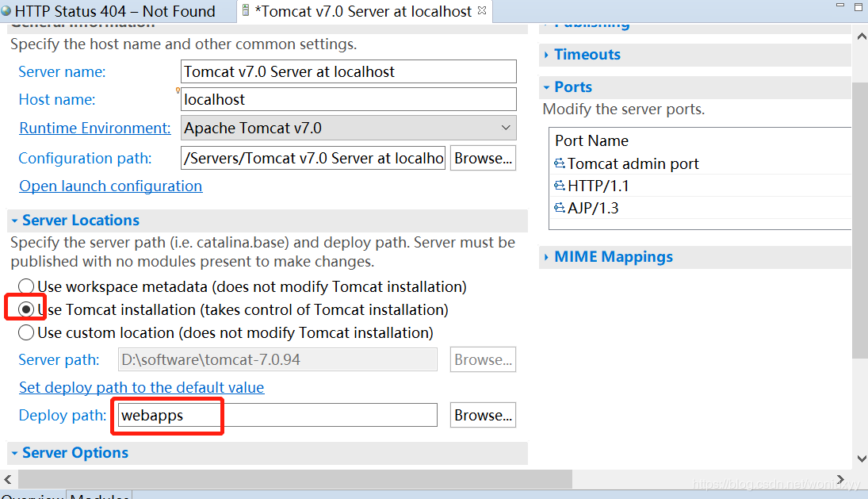The height and width of the screenshot is (499, 868).
Task: Click the Server name label
Action: [62, 72]
